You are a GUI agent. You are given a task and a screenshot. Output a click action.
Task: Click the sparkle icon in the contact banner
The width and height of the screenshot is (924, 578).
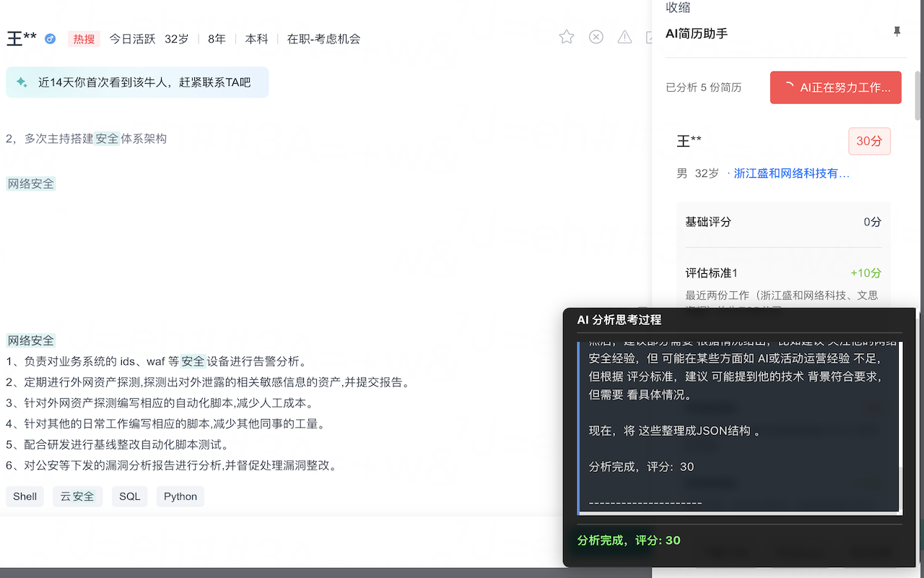[x=22, y=82]
